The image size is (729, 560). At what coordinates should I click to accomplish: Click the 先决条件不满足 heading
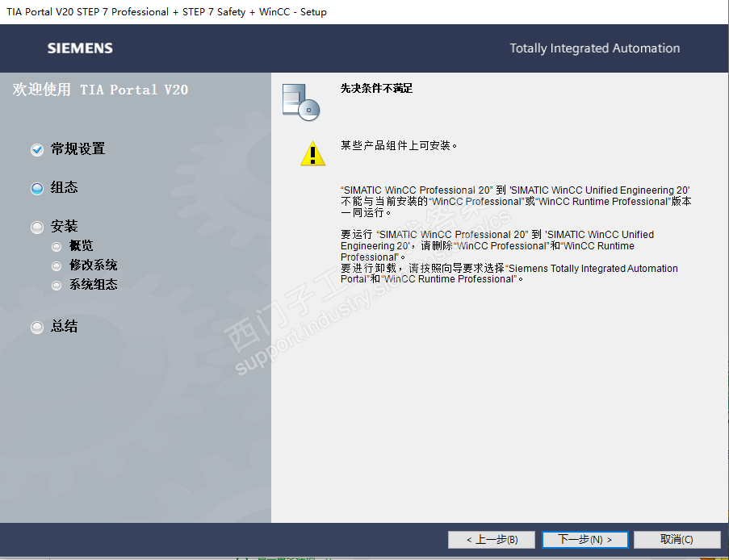click(376, 88)
